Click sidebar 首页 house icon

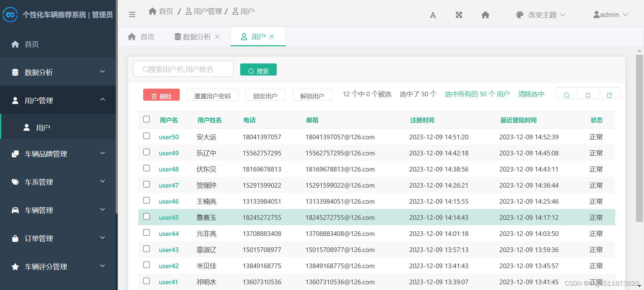point(15,44)
